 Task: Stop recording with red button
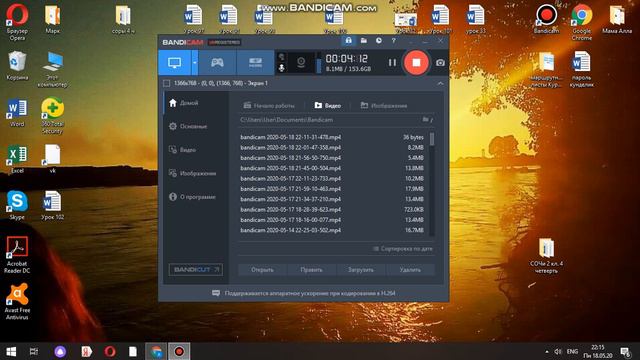(416, 62)
